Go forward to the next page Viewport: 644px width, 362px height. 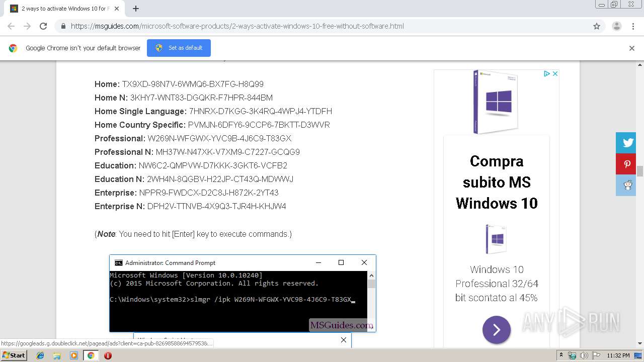pos(27,26)
